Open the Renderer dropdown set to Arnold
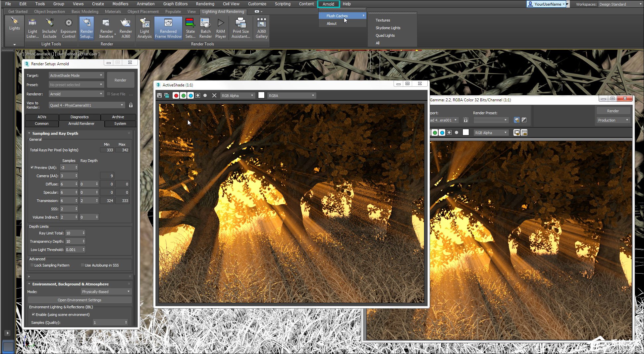Viewport: 644px width, 354px height. [x=76, y=94]
